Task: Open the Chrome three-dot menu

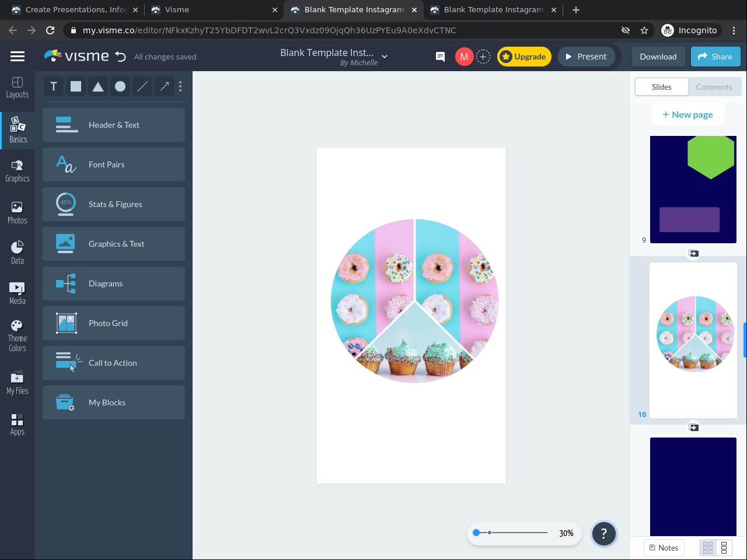Action: pyautogui.click(x=734, y=30)
